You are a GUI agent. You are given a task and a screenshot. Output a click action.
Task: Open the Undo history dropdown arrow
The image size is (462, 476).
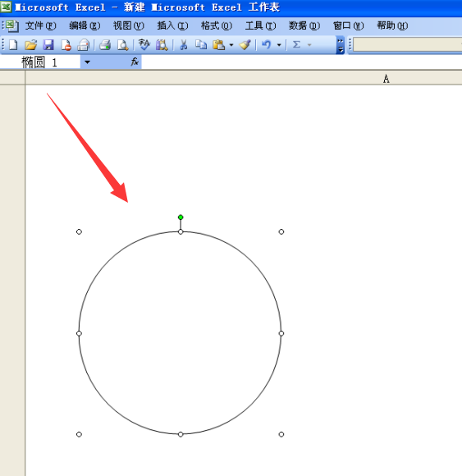pyautogui.click(x=279, y=45)
